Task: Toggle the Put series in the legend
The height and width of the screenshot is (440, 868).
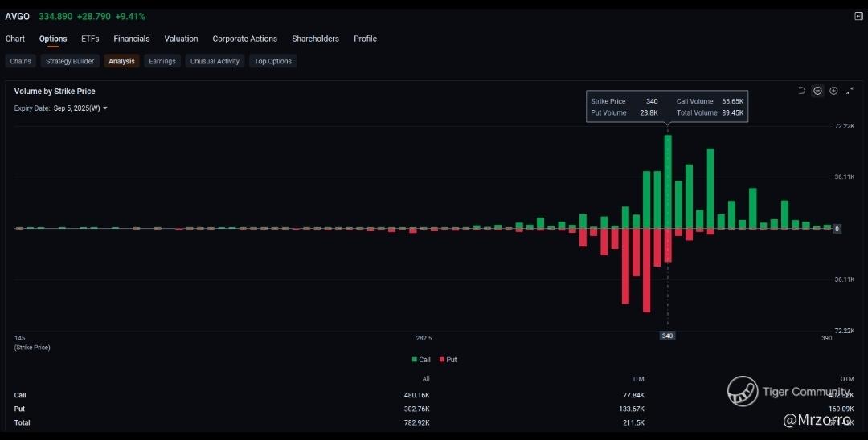Action: coord(447,360)
